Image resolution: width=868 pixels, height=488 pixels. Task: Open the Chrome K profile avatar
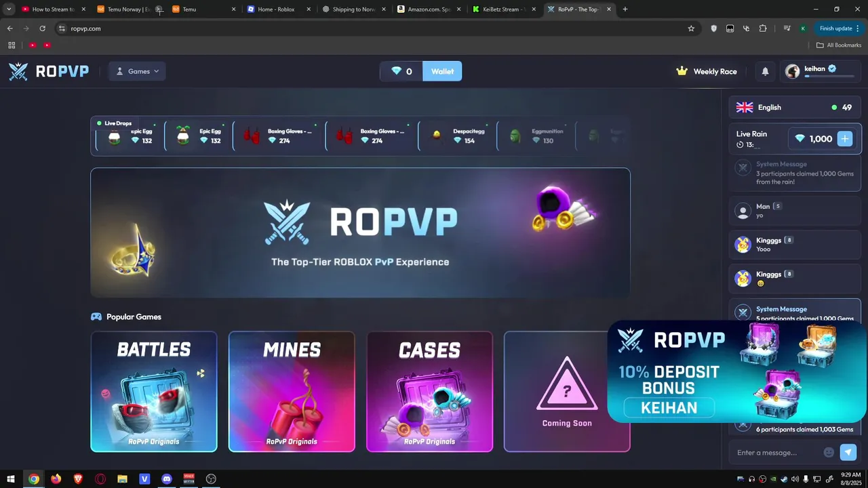click(803, 28)
